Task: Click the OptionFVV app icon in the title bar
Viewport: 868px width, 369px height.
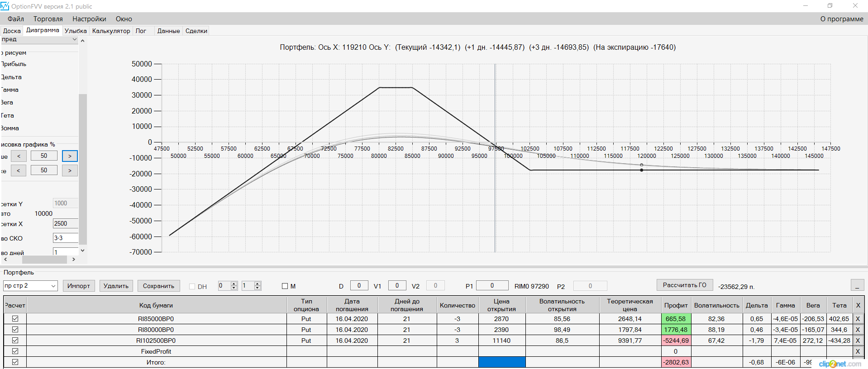Action: click(5, 6)
